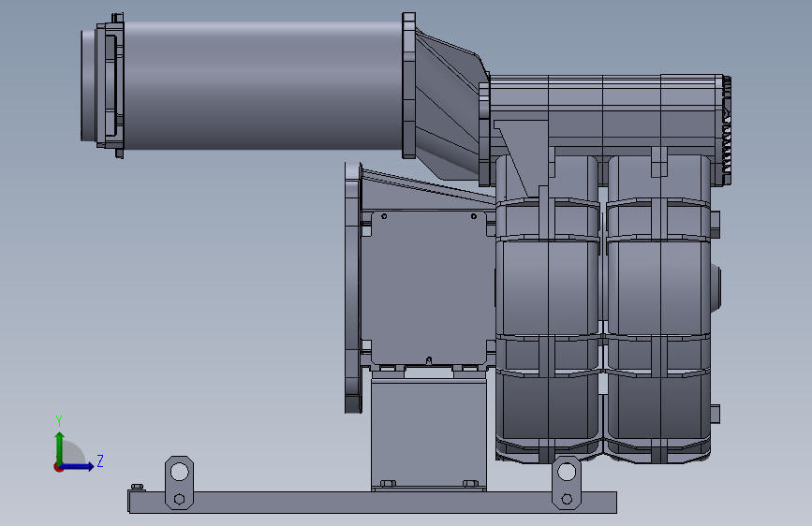Select the long base plate bar

point(373,503)
